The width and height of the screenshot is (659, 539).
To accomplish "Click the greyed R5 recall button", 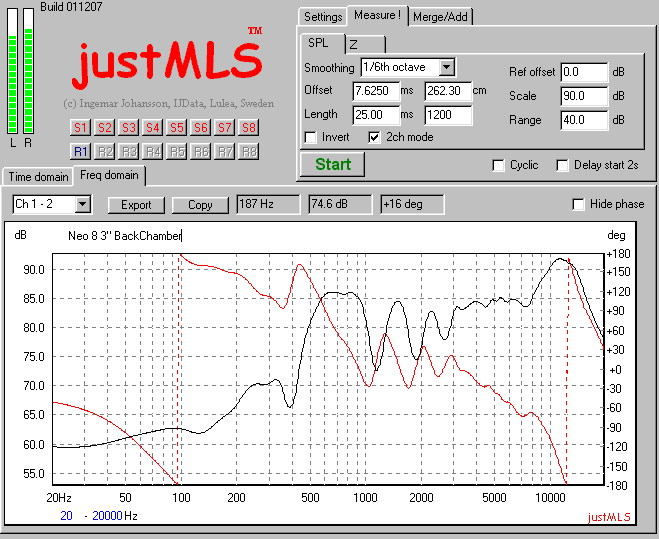I will [177, 151].
